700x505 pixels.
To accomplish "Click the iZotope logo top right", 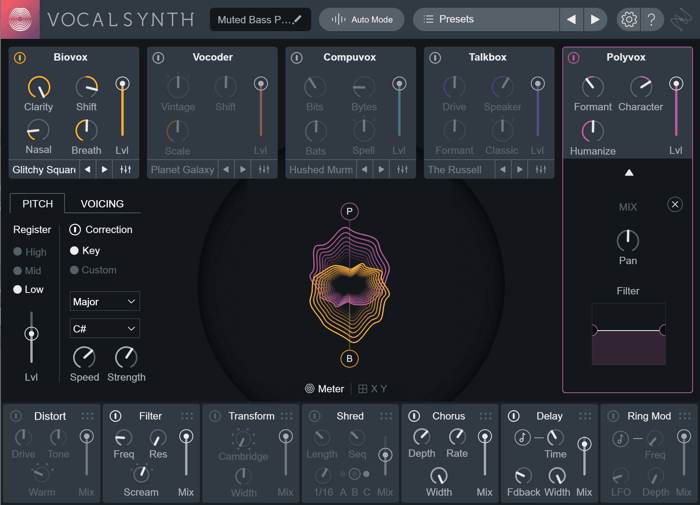I will [x=681, y=20].
